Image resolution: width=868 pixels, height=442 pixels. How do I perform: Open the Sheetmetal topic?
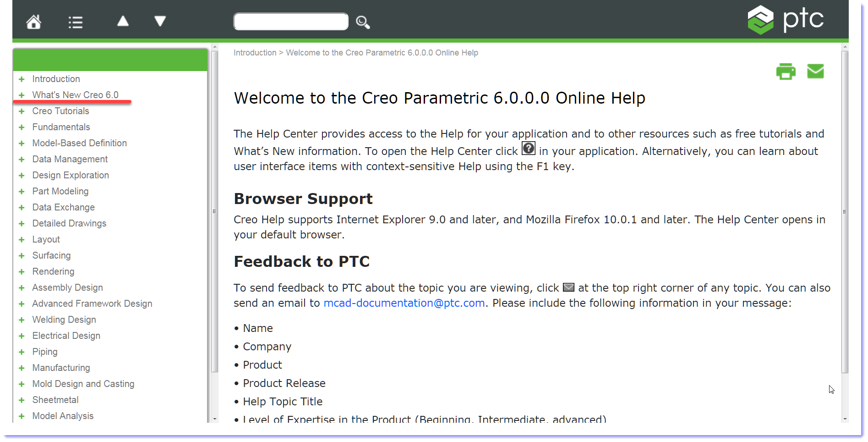(55, 400)
